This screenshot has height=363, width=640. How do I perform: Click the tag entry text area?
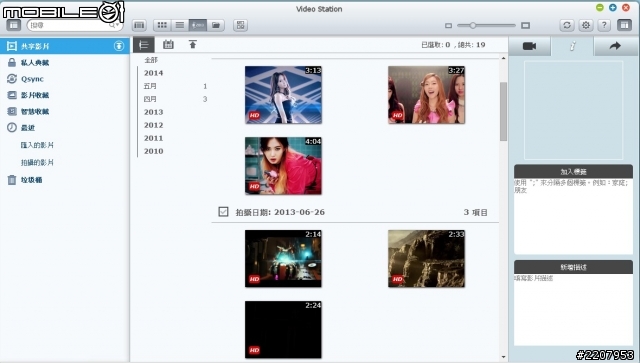[573, 216]
